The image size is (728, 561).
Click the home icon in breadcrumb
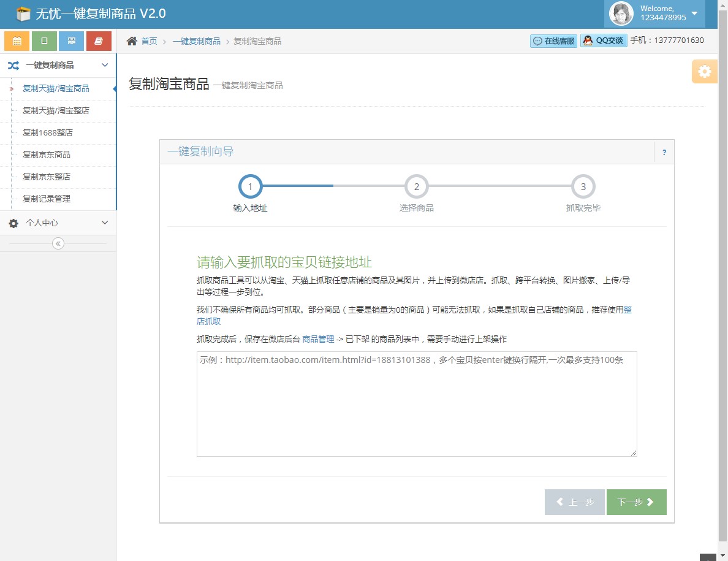132,41
